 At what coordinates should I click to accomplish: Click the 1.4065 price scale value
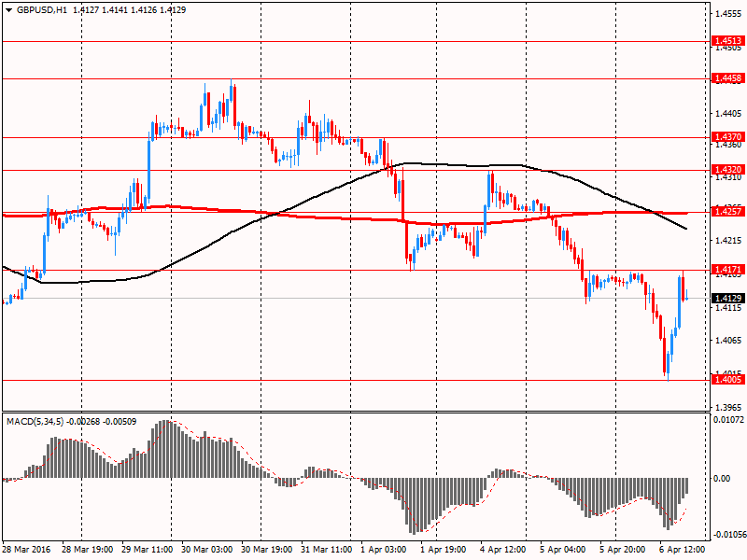coord(728,340)
